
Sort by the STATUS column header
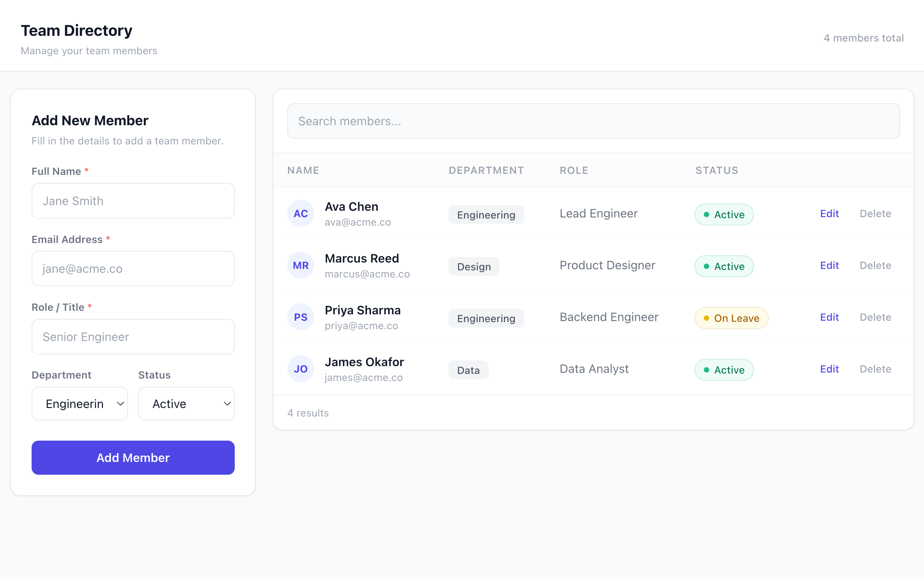tap(716, 170)
